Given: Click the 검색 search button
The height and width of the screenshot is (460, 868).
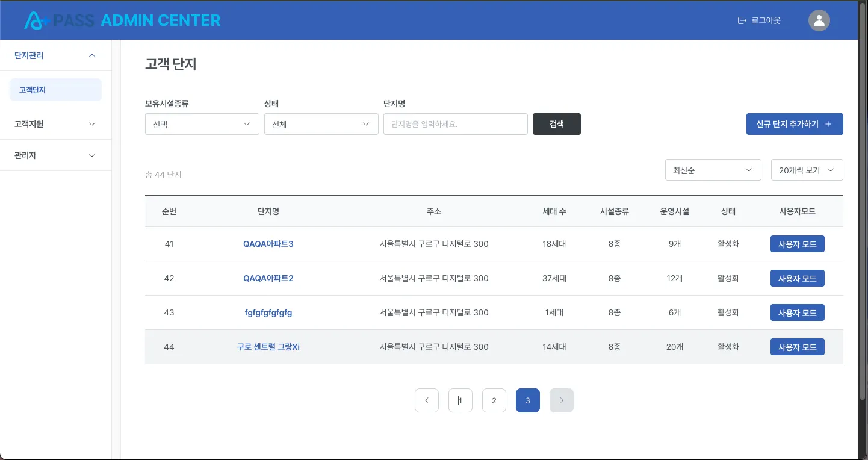Looking at the screenshot, I should click(x=557, y=124).
